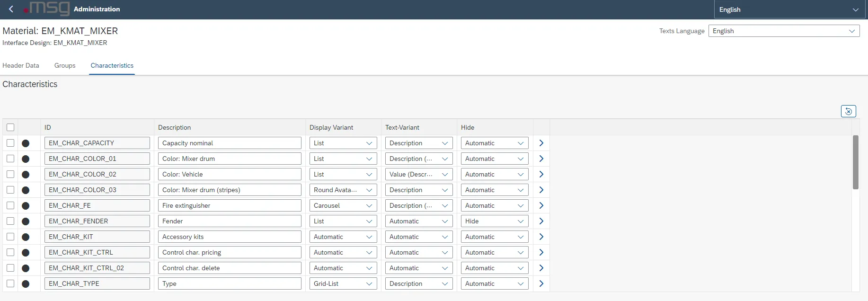Expand the Texts Language dropdown

coord(784,31)
